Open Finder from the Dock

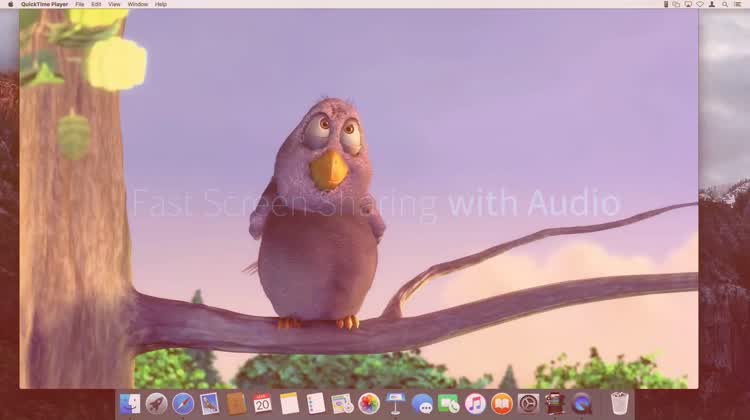(130, 404)
